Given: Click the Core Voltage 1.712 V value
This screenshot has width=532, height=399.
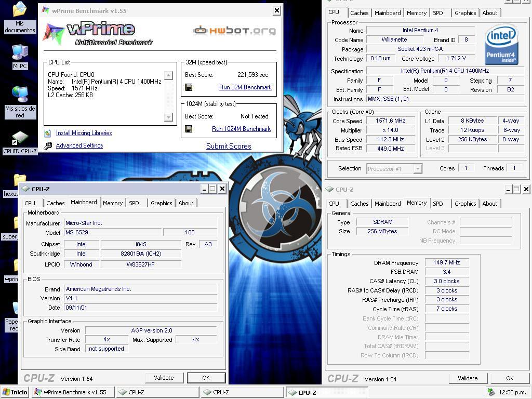Looking at the screenshot, I should coord(456,58).
